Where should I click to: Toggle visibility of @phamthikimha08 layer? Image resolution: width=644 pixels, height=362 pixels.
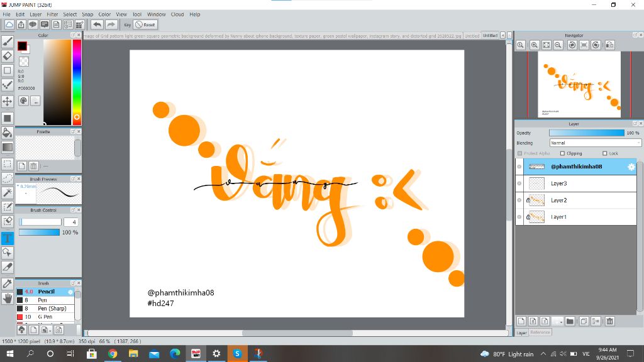point(519,167)
